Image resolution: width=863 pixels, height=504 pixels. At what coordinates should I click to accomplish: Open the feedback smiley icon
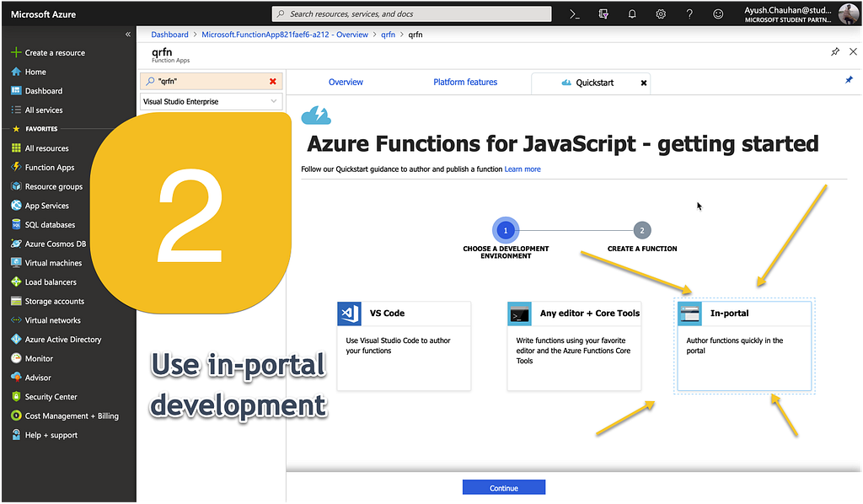tap(718, 14)
